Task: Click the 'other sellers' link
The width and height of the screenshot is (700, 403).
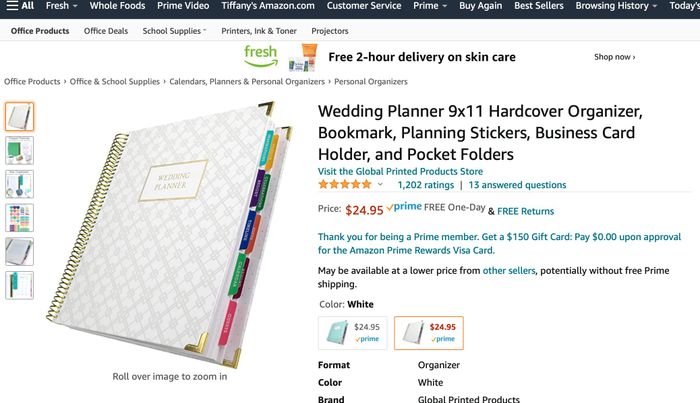Action: (508, 270)
